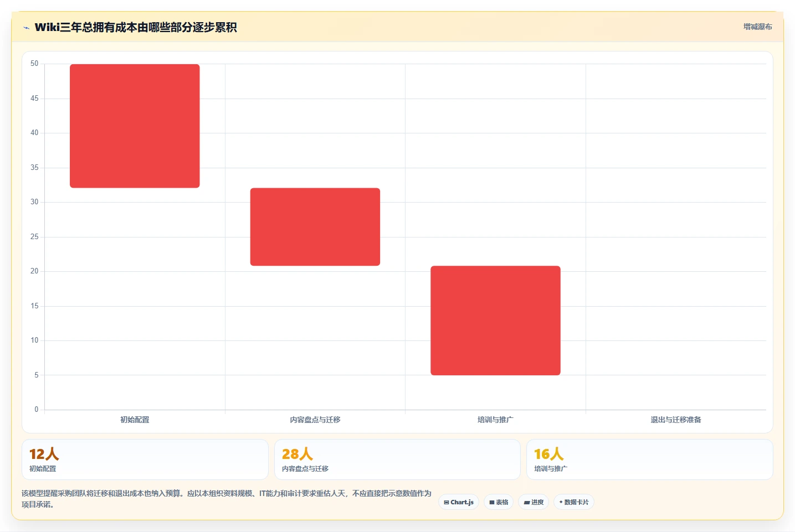Click the x-axis label 培训与推广
The image size is (795, 532).
(495, 420)
